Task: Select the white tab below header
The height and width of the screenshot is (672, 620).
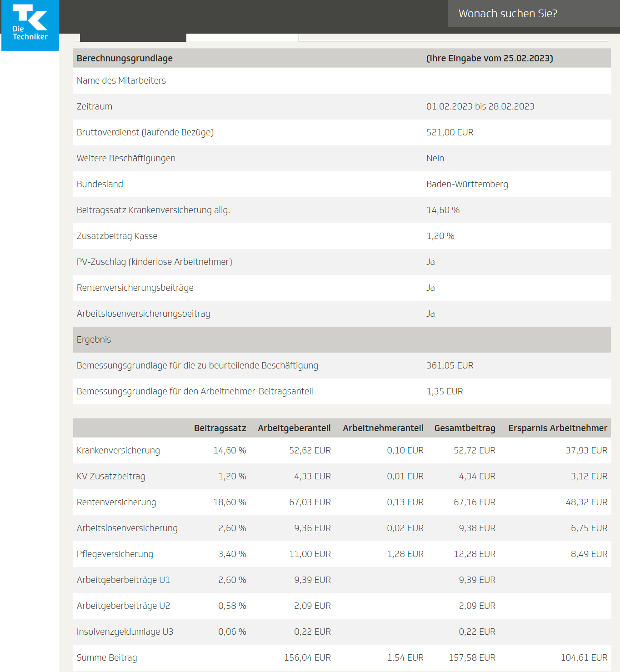Action: tap(242, 37)
